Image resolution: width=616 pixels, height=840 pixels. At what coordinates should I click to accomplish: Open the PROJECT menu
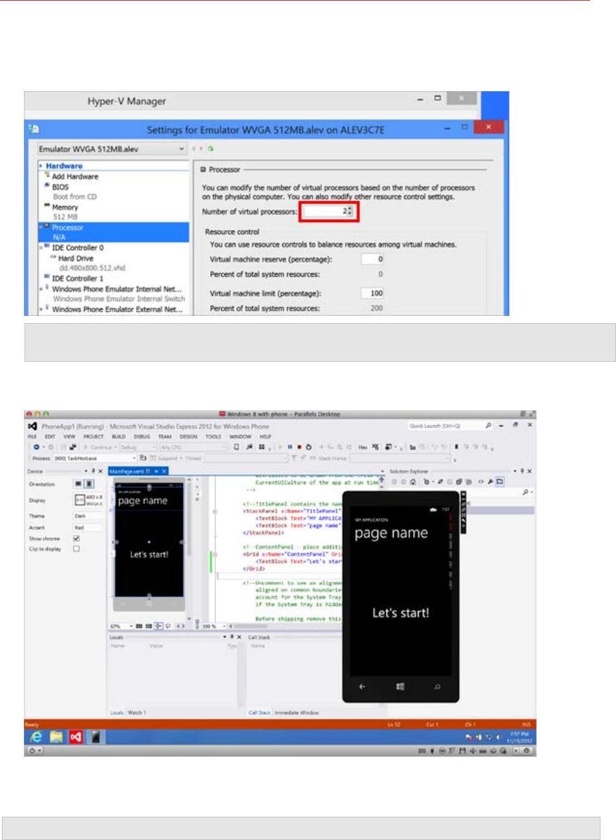[x=94, y=437]
